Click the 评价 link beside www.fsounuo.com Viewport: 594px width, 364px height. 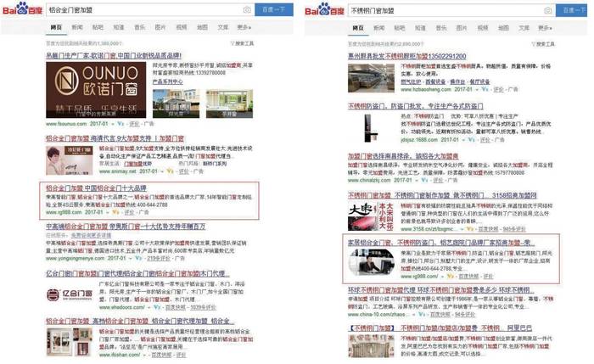pos(134,124)
